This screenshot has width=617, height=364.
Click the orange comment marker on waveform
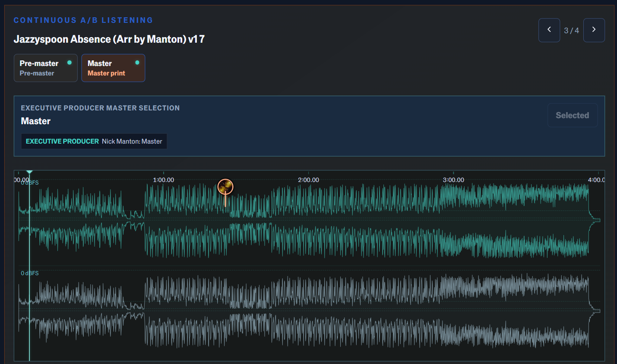coord(225,187)
